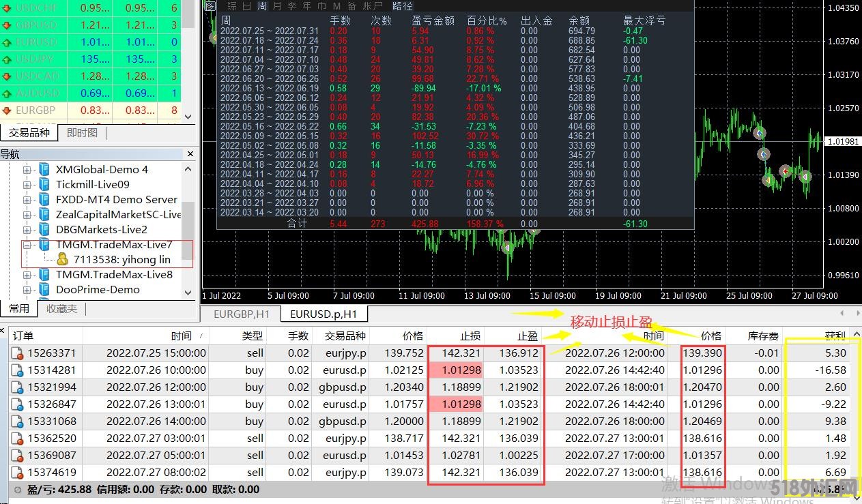Close the 导航 navigator panel
Viewport: 862px width, 504px height.
pos(190,154)
